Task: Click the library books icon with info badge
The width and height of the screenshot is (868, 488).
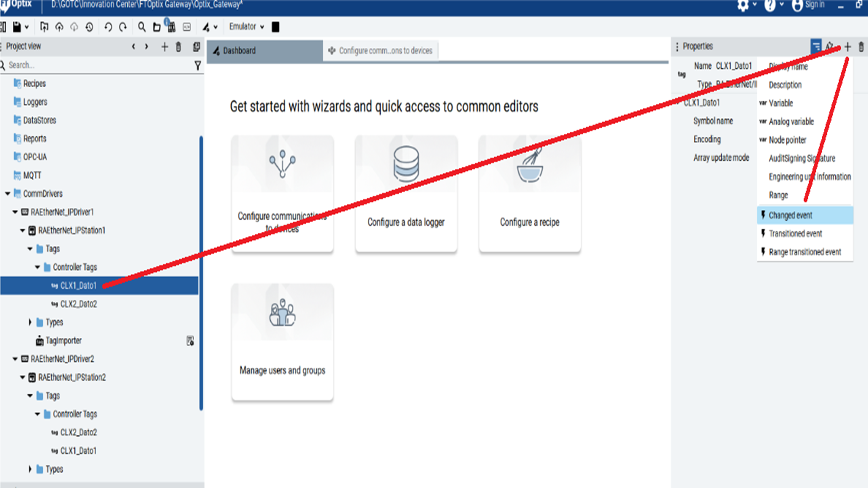Action: point(171,26)
